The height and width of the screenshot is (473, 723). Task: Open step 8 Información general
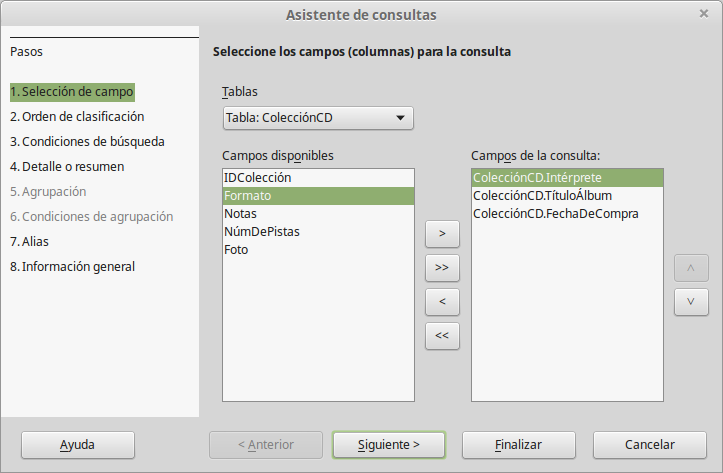pos(72,266)
